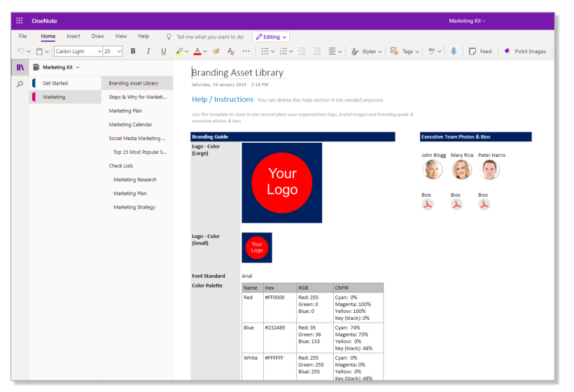
Task: Open the Marketing Calendar page
Action: 137,125
